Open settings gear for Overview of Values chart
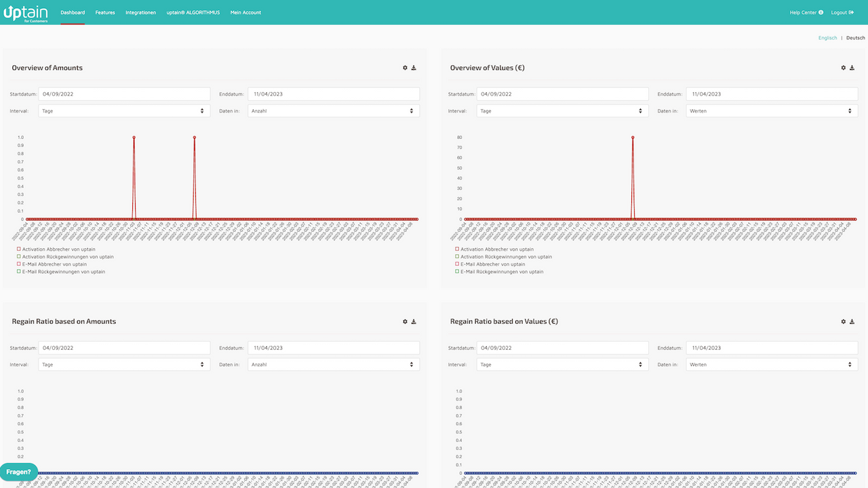 [x=842, y=68]
